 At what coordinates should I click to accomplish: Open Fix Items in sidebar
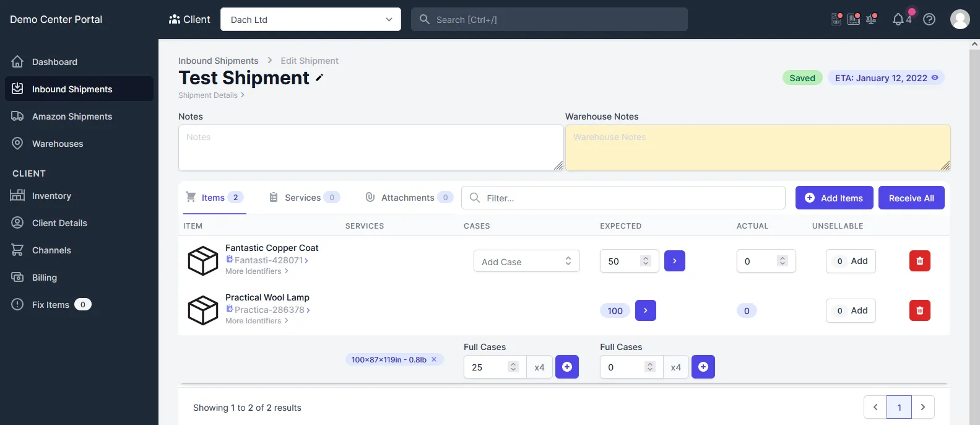coord(51,305)
